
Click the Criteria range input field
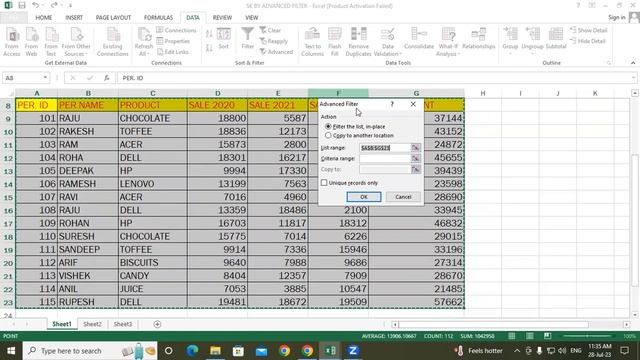[x=385, y=158]
